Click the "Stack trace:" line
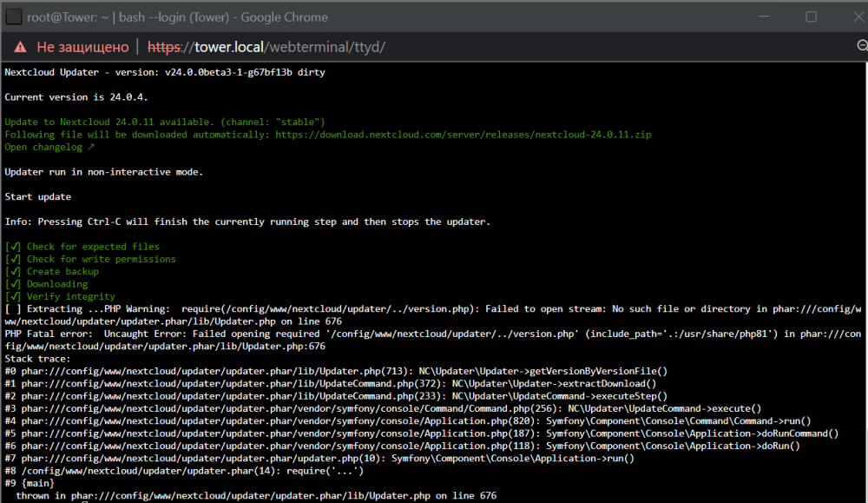This screenshot has height=503, width=868. click(x=37, y=359)
